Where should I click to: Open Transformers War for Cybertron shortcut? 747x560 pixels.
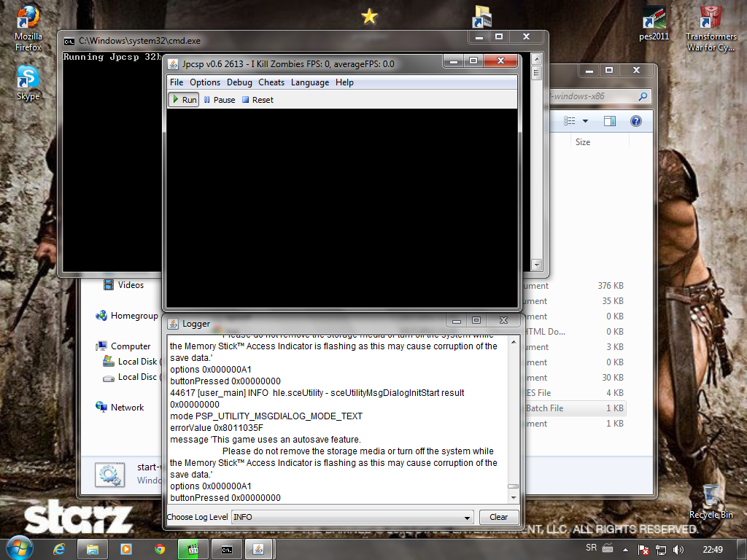coord(711,28)
